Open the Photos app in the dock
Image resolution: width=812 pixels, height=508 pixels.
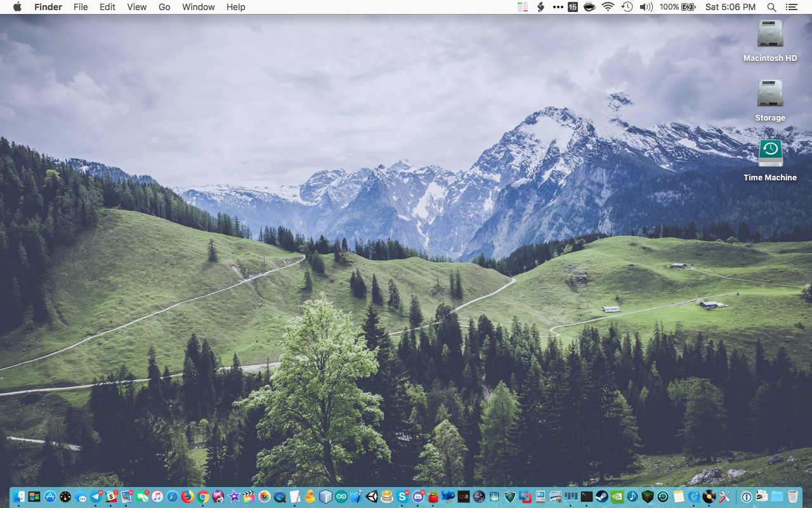[265, 497]
